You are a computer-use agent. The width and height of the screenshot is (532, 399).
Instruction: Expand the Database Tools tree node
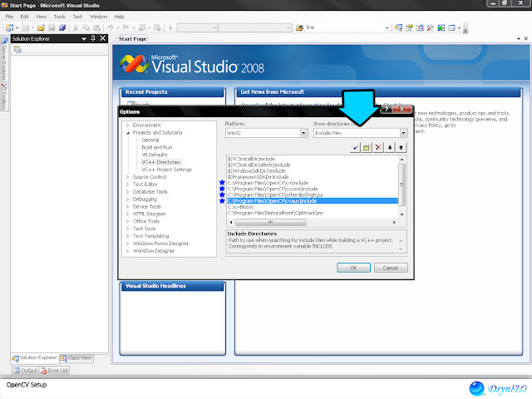127,192
